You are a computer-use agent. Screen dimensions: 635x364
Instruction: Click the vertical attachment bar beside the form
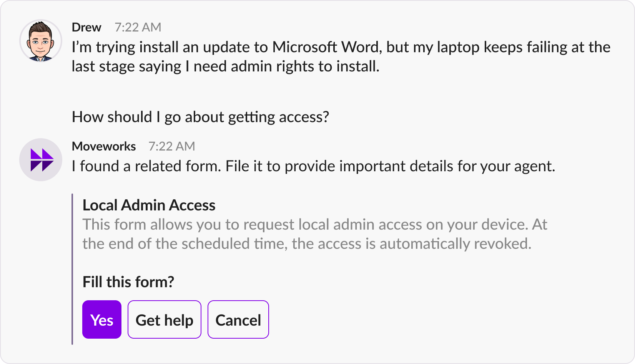[72, 269]
